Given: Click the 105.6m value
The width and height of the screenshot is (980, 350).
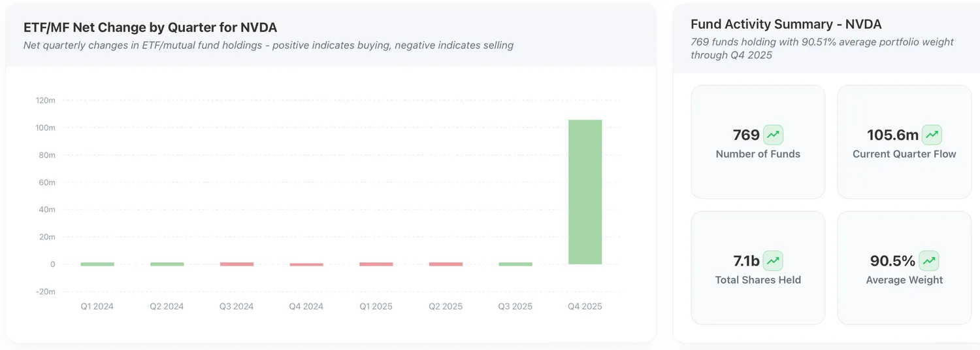Looking at the screenshot, I should click(x=892, y=135).
